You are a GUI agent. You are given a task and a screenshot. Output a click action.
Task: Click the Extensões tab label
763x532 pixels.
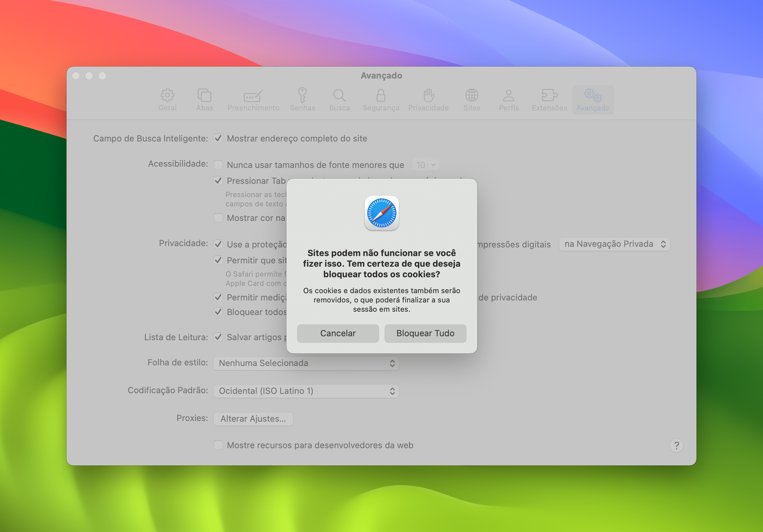point(549,108)
